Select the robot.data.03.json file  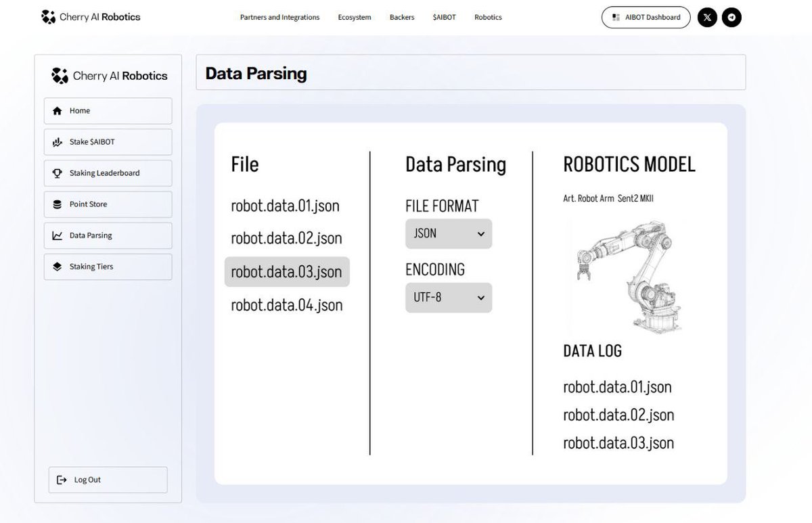[286, 272]
